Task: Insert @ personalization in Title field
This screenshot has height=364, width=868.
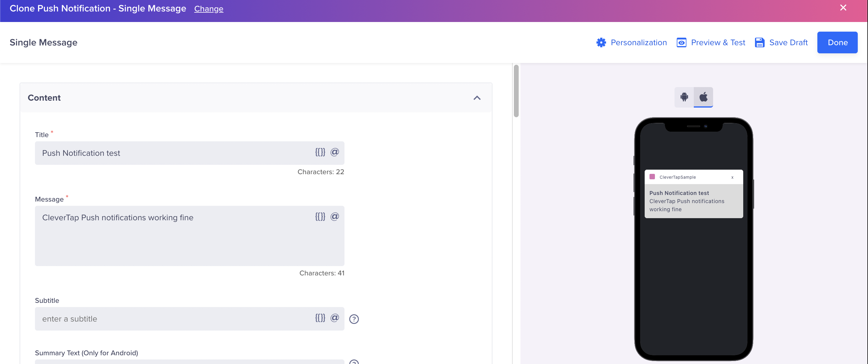Action: (335, 152)
